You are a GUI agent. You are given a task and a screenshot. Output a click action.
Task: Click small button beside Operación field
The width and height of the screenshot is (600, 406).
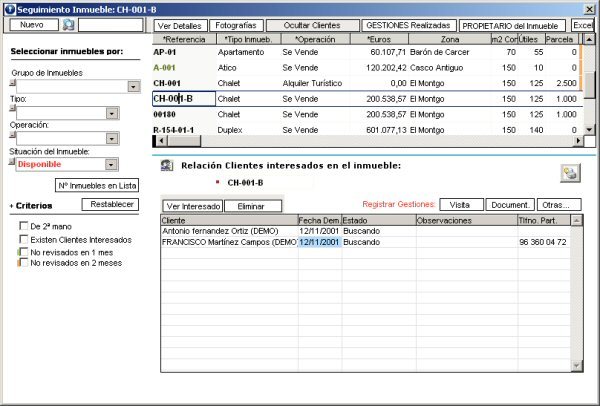[12, 134]
